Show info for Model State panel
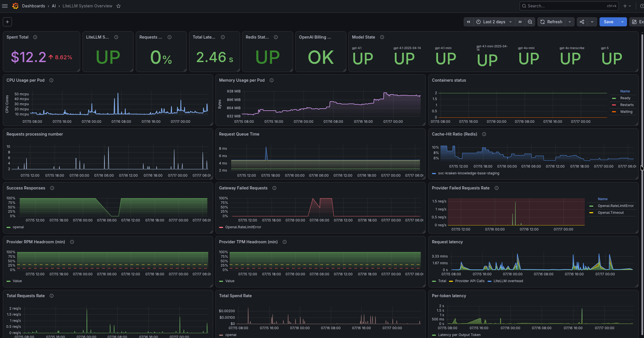644x338 pixels. pyautogui.click(x=382, y=37)
